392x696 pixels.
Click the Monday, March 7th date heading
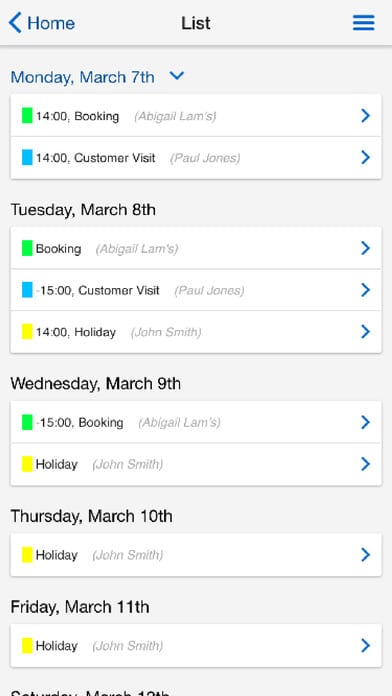point(83,77)
